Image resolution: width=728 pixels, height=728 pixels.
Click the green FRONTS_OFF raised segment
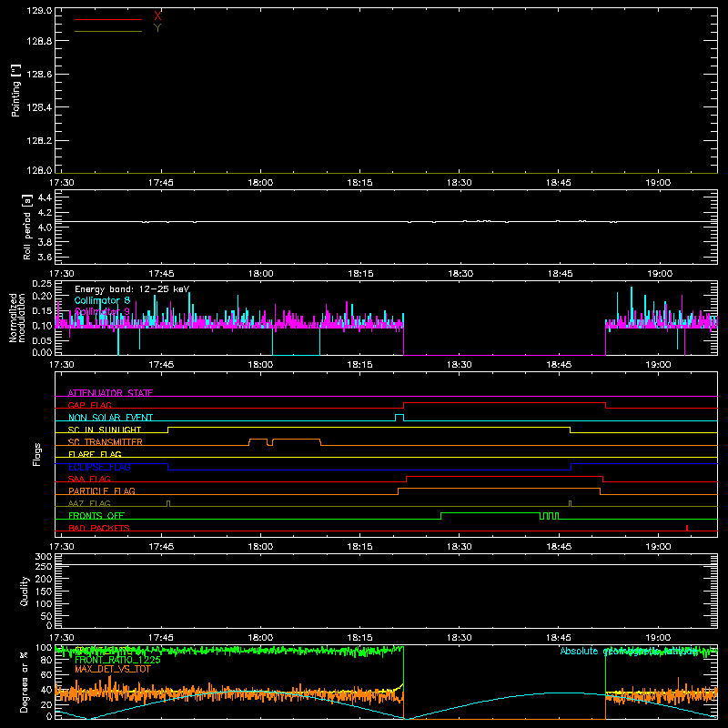[490, 513]
